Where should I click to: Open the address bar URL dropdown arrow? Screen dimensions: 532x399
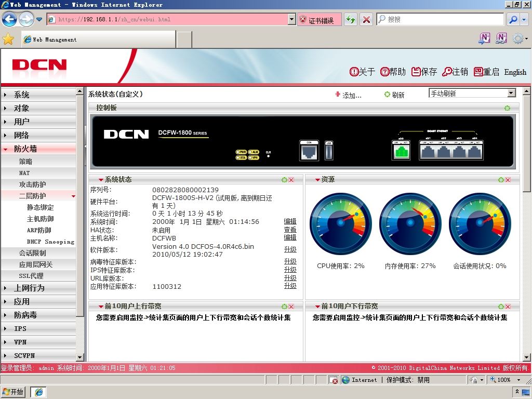292,19
